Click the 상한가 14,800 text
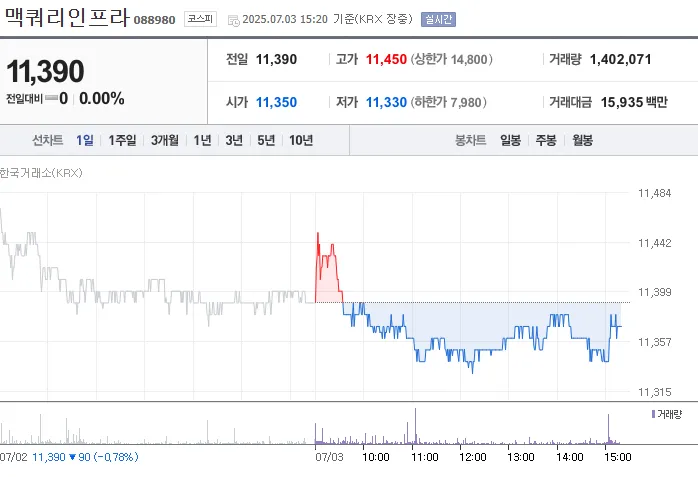698x477 pixels. tap(451, 59)
